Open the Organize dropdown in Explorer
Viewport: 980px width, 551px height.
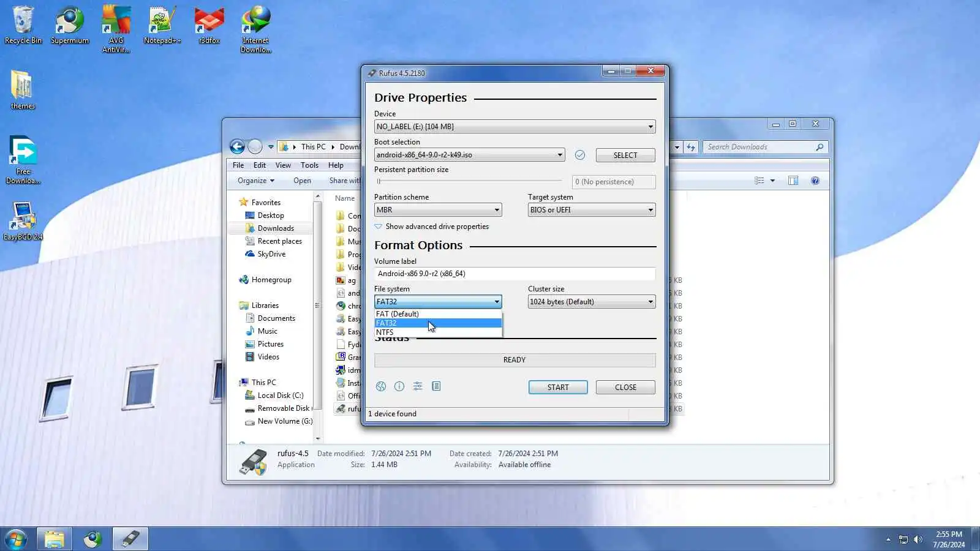click(x=256, y=181)
